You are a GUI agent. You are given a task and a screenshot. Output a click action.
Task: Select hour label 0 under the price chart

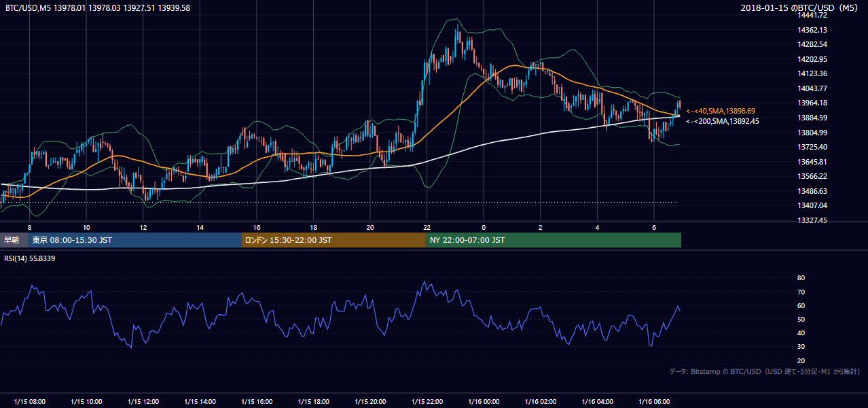tap(484, 227)
